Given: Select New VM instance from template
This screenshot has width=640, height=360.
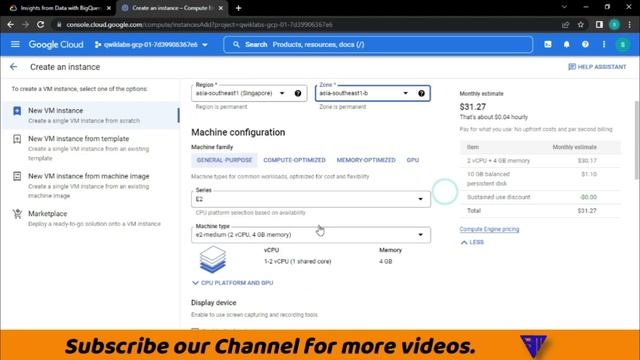Looking at the screenshot, I should point(91,148).
